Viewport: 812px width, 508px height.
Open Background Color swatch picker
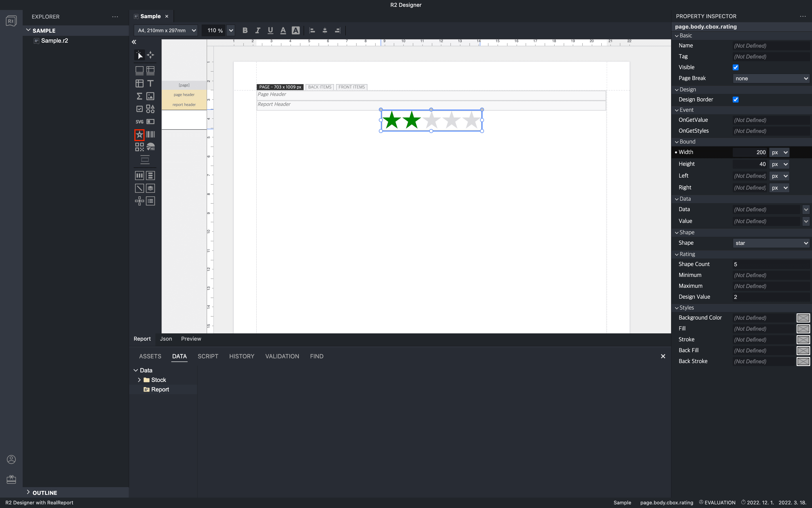pyautogui.click(x=803, y=318)
